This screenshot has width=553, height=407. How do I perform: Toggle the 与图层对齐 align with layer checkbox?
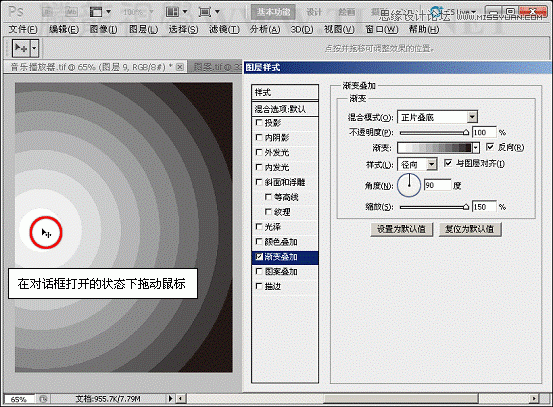(448, 163)
